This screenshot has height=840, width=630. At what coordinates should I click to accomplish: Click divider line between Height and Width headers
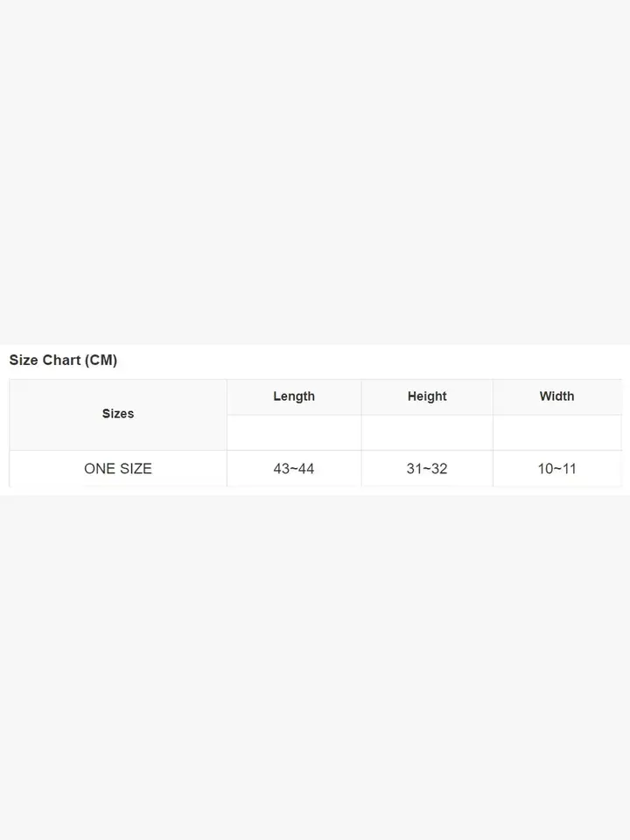(x=493, y=396)
